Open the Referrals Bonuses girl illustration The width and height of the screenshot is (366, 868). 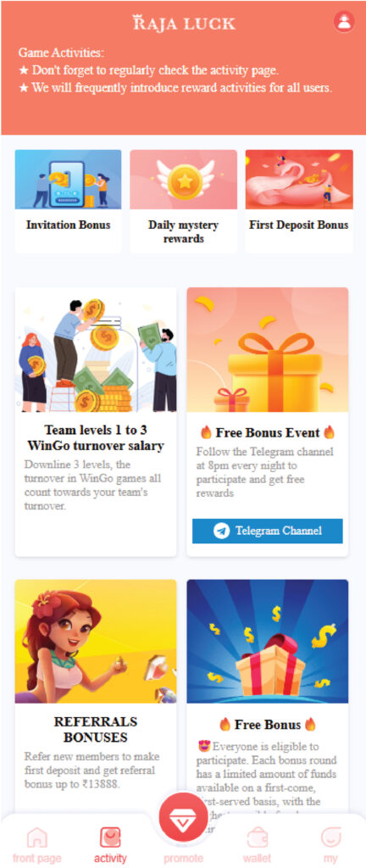pos(96,641)
